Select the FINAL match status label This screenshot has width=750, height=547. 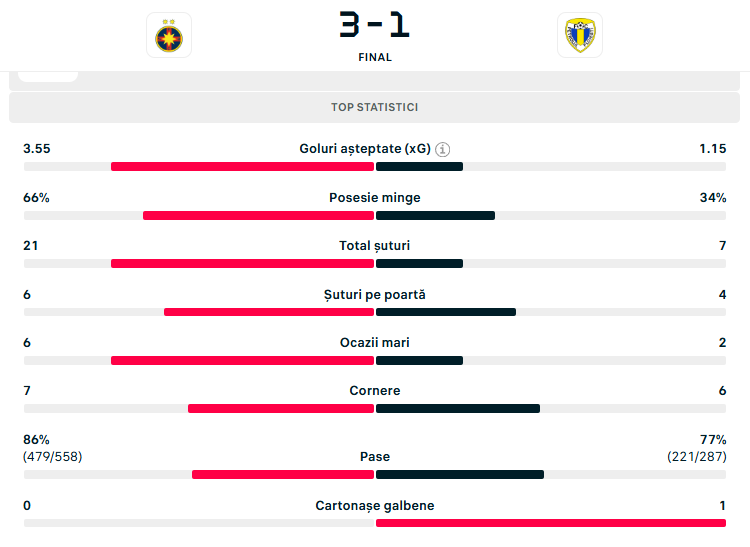pos(375,57)
